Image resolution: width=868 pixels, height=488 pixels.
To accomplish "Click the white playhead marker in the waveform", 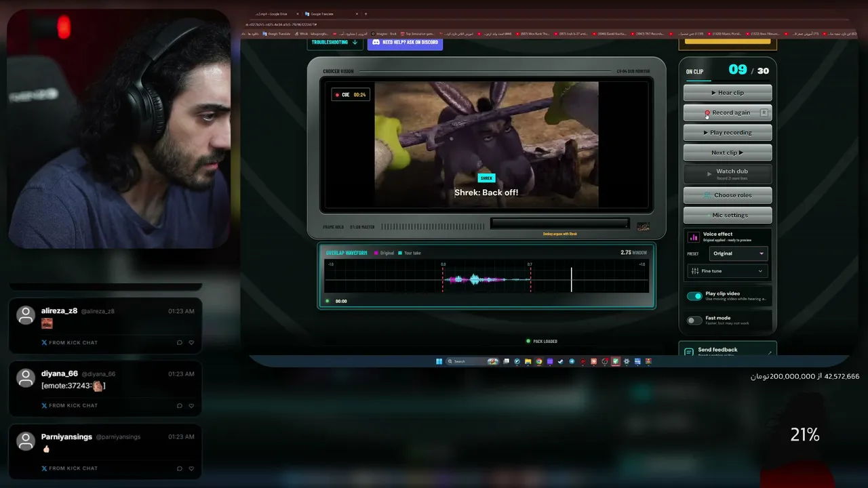I will pyautogui.click(x=571, y=279).
